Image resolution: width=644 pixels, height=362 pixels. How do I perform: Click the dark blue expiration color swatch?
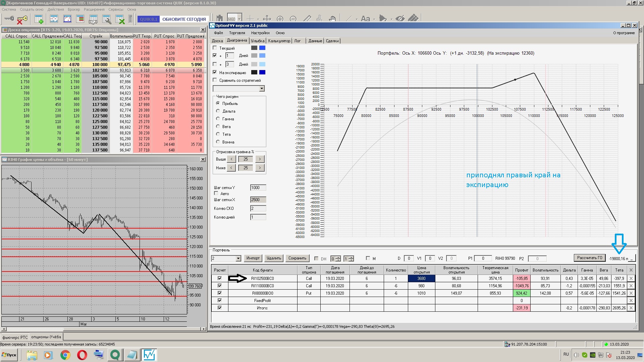tap(262, 72)
